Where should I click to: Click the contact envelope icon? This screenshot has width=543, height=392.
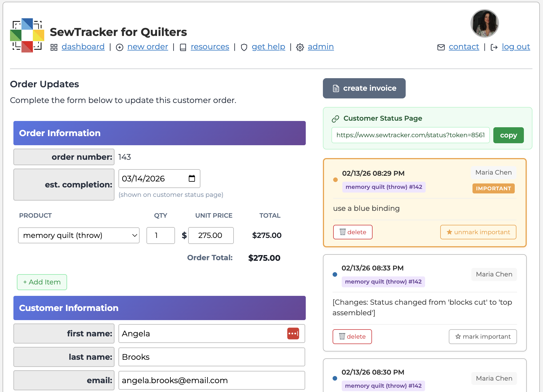pos(441,47)
